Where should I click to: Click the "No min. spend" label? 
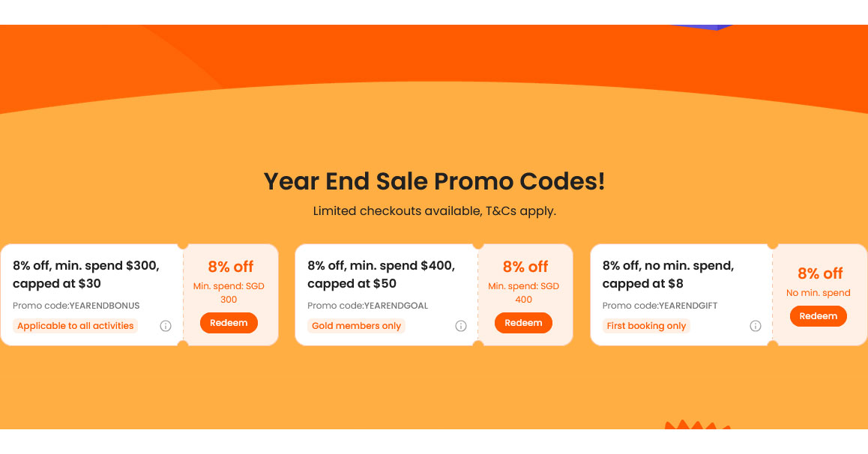click(819, 292)
